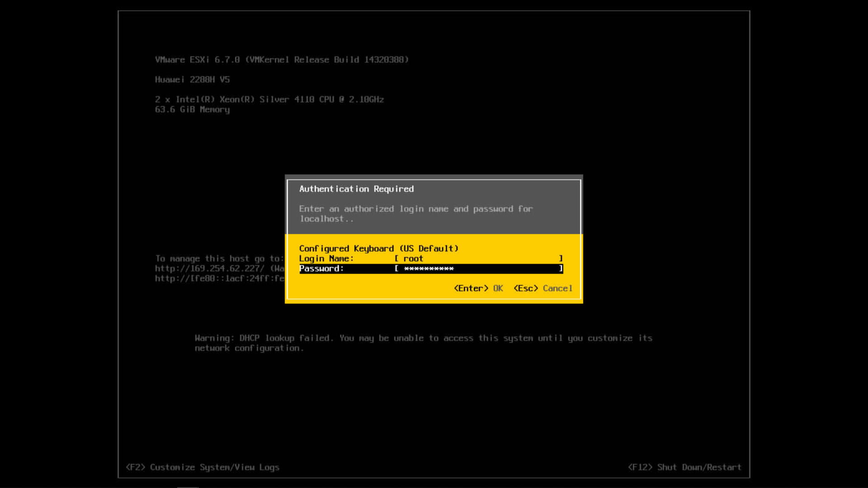Click the highlighted Password label
Screen dimensions: 868x488
click(x=321, y=268)
